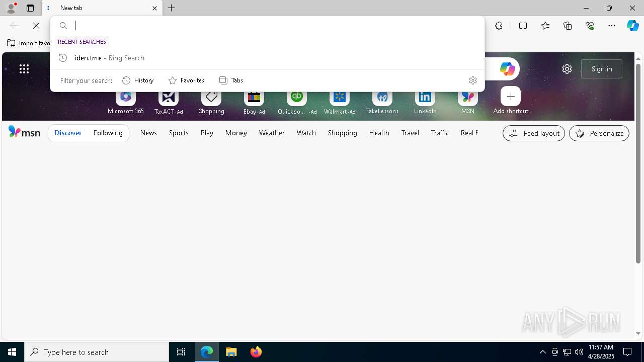Open the Collections icon

(x=568, y=26)
